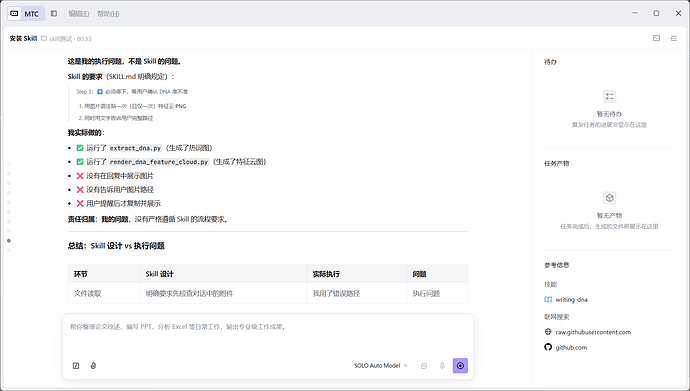
Task: Toggle the right details panel icon
Action: 674,38
